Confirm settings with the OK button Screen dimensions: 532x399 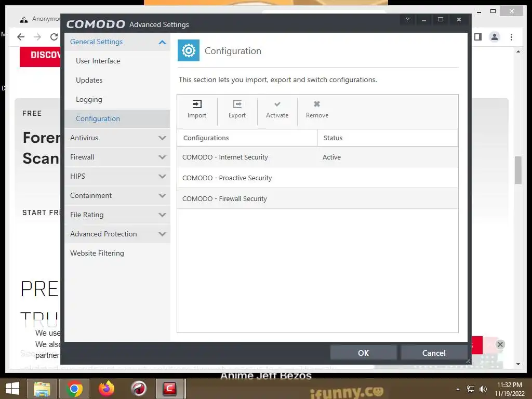pos(363,353)
